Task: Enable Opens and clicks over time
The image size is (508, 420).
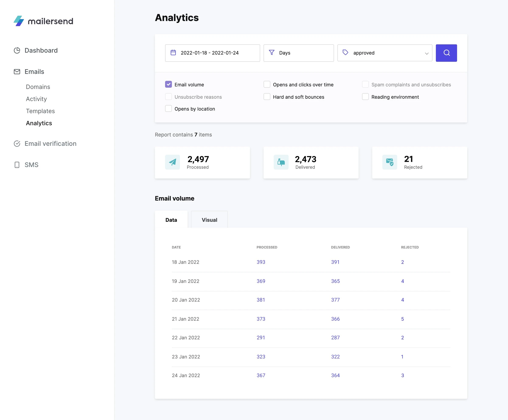Action: pos(267,84)
